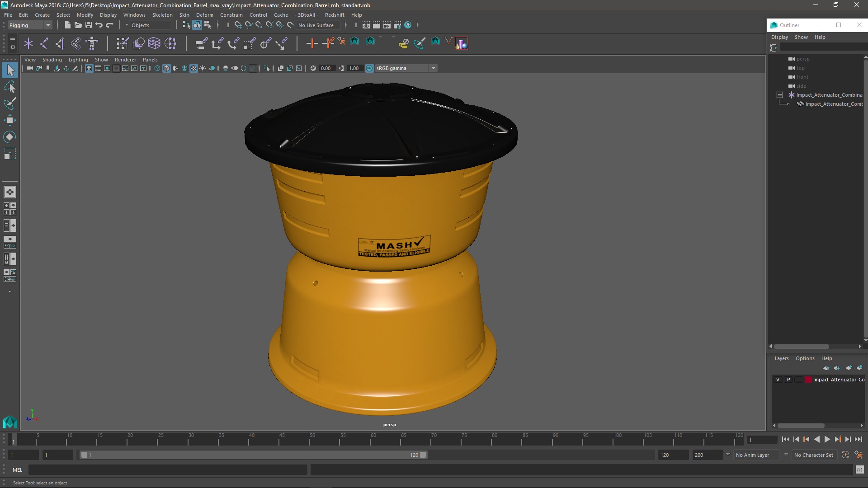Open the Render View clapperboard icon
Viewport: 868px width, 488px height.
click(366, 25)
